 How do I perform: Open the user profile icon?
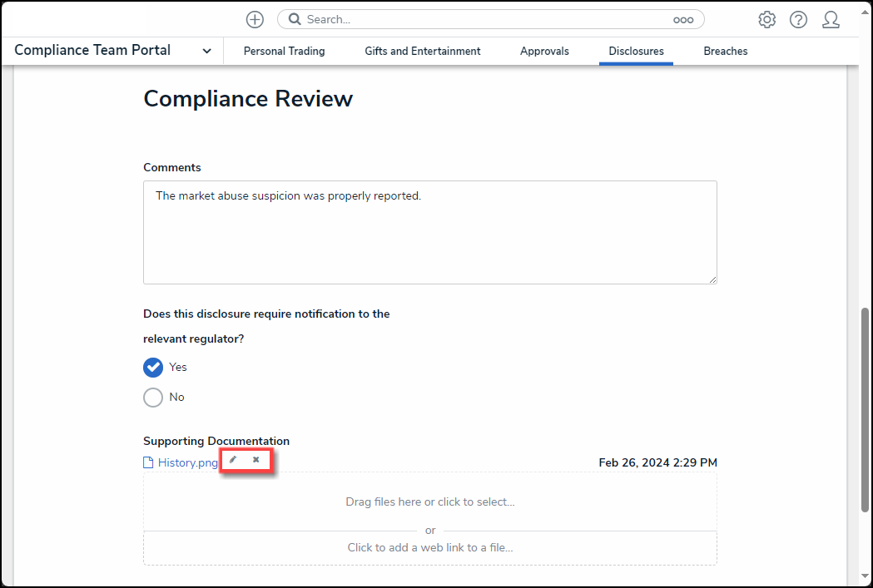click(x=831, y=19)
